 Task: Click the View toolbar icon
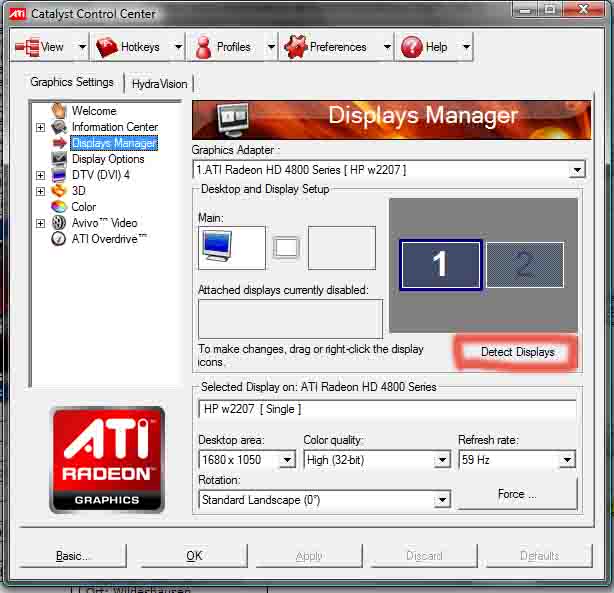[27, 47]
